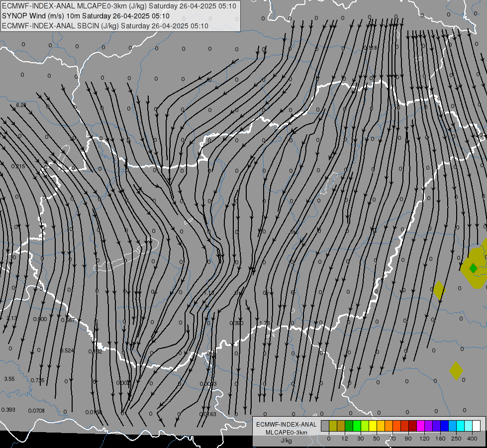Click the SBCIN title line in header
The height and width of the screenshot is (448, 487).
click(x=105, y=26)
